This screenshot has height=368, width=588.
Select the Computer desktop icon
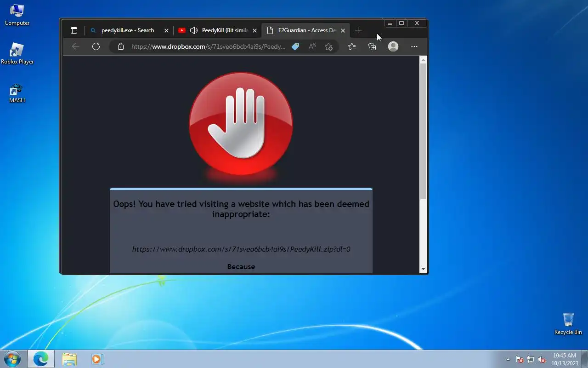(17, 15)
